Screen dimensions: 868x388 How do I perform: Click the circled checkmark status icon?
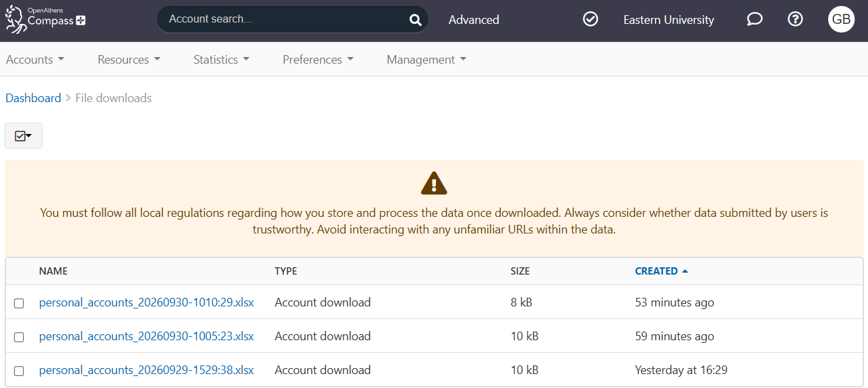(590, 19)
